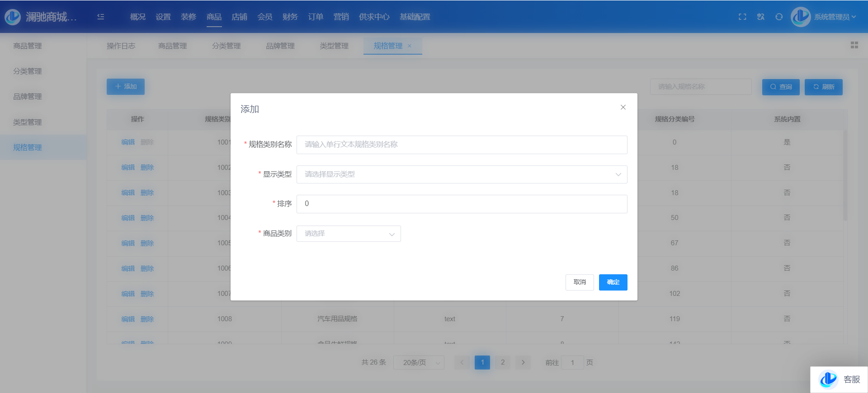Select 分类管理 in left sidebar

28,71
